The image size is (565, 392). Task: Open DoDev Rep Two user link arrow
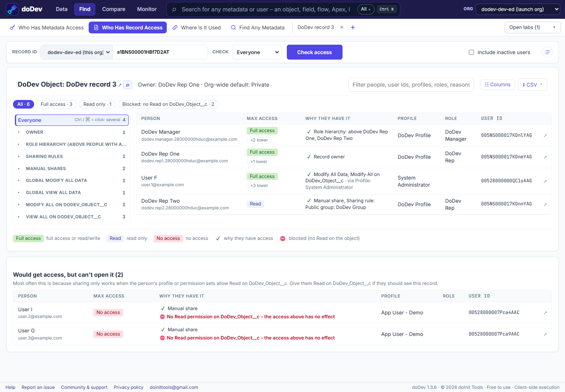(545, 205)
